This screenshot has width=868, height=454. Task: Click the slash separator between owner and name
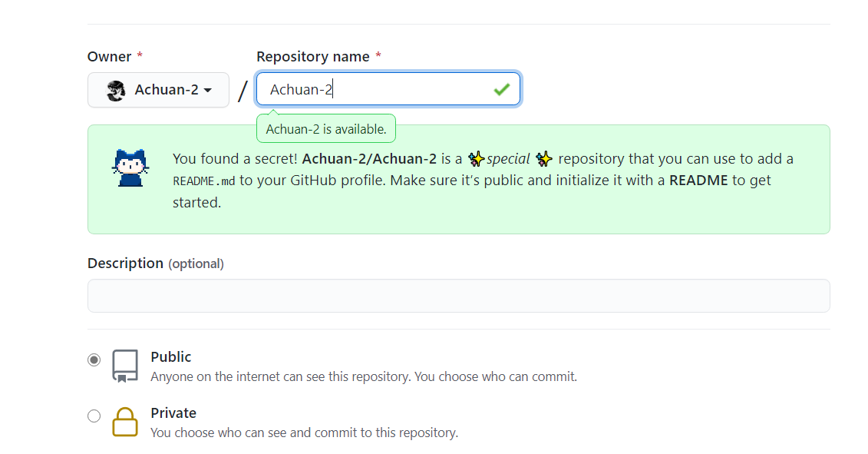pyautogui.click(x=242, y=90)
